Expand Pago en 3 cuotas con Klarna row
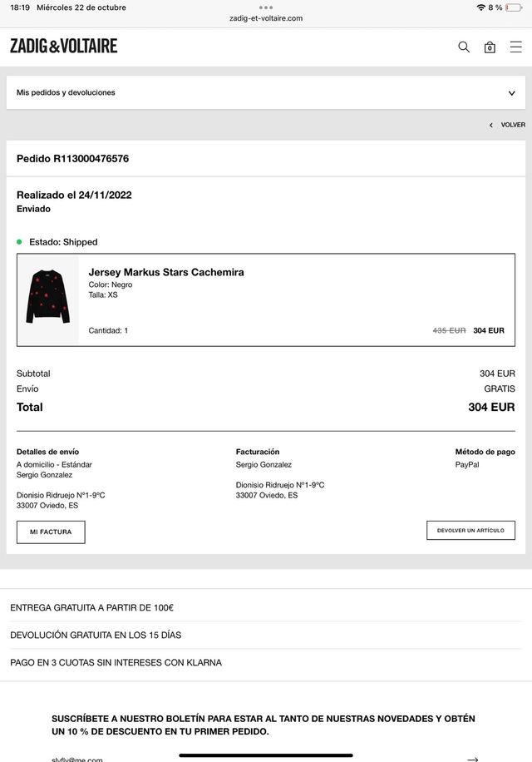Viewport: 532px width, 762px height. click(116, 663)
